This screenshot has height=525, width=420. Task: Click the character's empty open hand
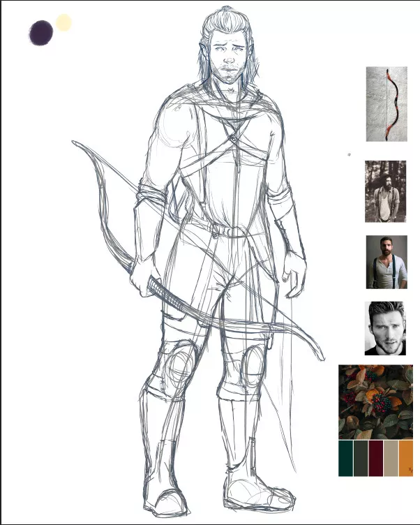pos(296,272)
